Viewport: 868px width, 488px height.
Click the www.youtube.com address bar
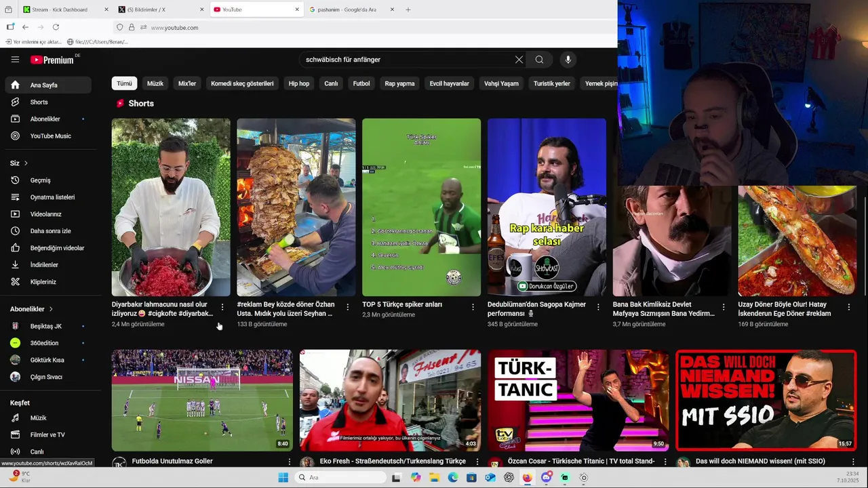pos(366,27)
